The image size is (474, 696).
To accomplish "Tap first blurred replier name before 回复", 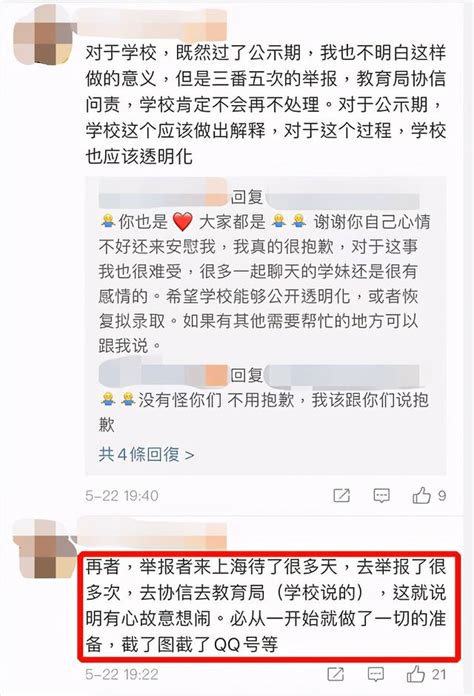I will [163, 197].
